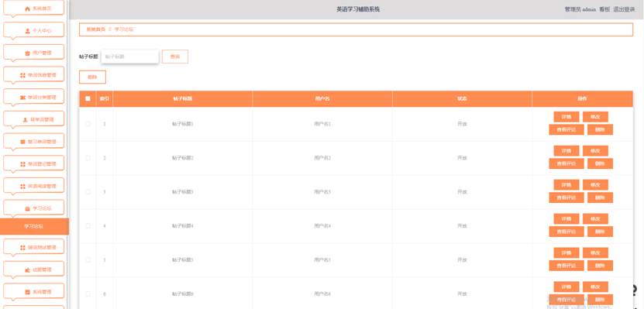This screenshot has height=309, width=644.
Task: Click 查看评论 for row 用户名1
Action: pyautogui.click(x=567, y=129)
